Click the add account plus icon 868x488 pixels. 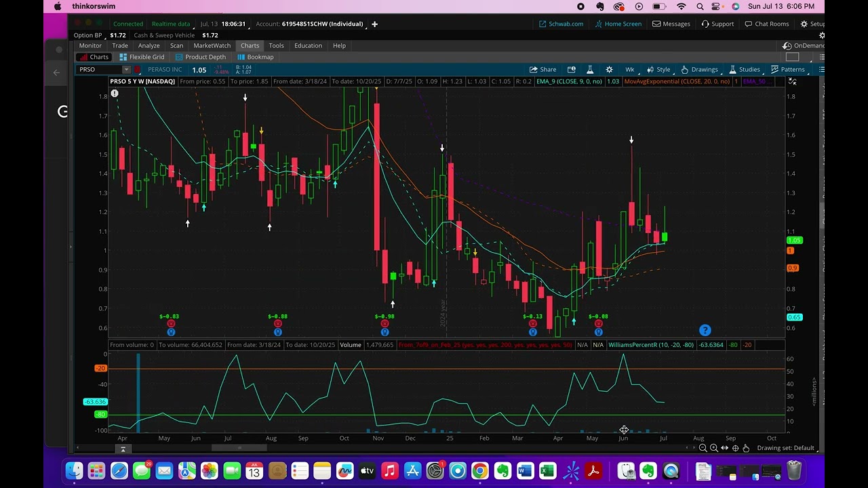click(374, 24)
